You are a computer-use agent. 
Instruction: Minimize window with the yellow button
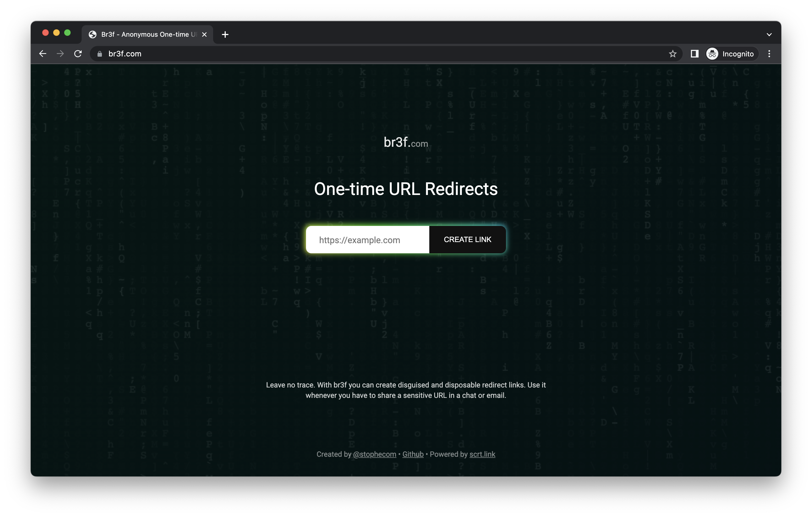[56, 33]
